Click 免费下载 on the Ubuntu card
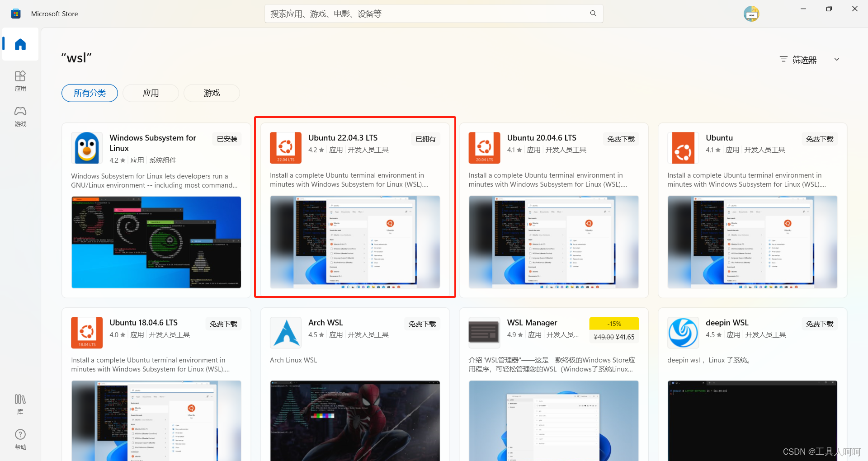The height and width of the screenshot is (461, 868). coord(820,139)
